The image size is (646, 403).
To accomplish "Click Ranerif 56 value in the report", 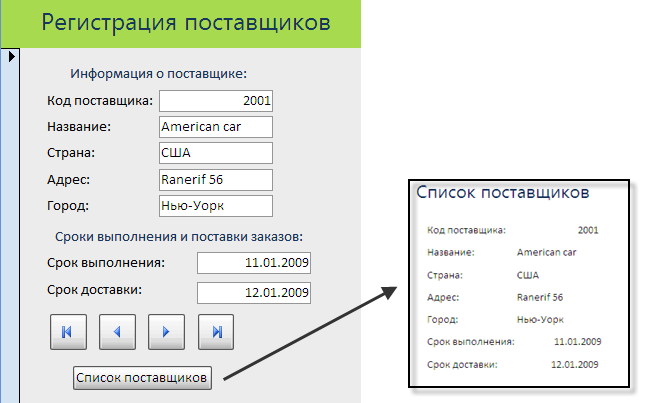I will [540, 297].
